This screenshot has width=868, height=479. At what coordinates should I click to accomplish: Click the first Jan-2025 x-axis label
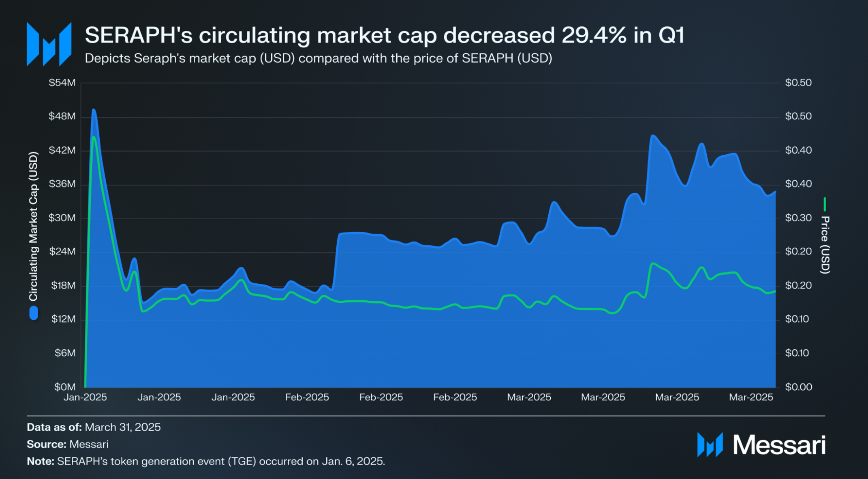[85, 397]
